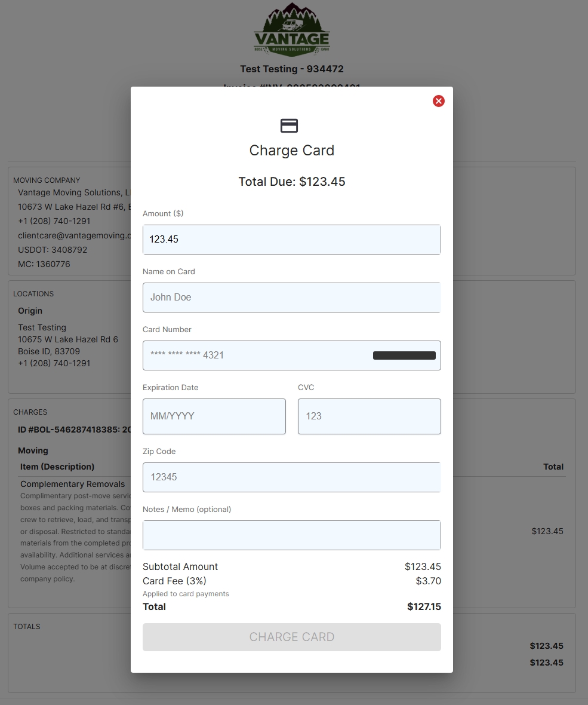Image resolution: width=588 pixels, height=705 pixels.
Task: Click the Name on Card field
Action: pyautogui.click(x=291, y=297)
